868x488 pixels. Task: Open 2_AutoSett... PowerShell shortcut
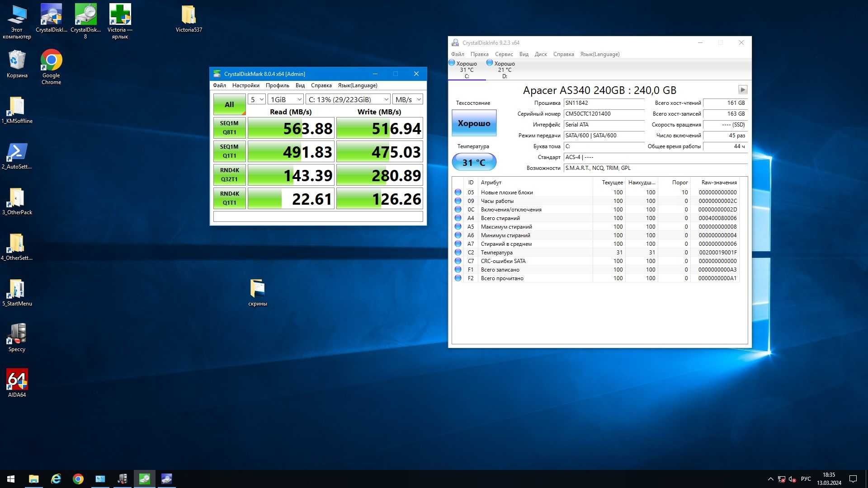pyautogui.click(x=17, y=156)
